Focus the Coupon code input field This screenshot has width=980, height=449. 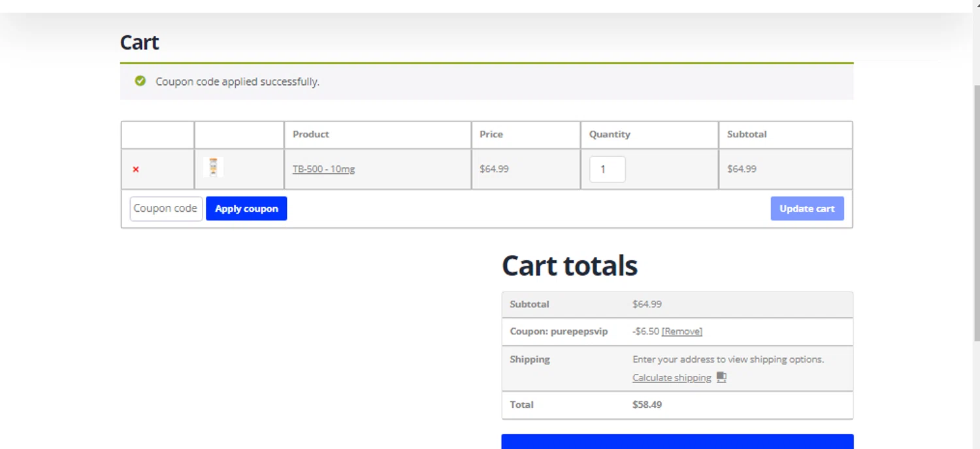tap(166, 208)
